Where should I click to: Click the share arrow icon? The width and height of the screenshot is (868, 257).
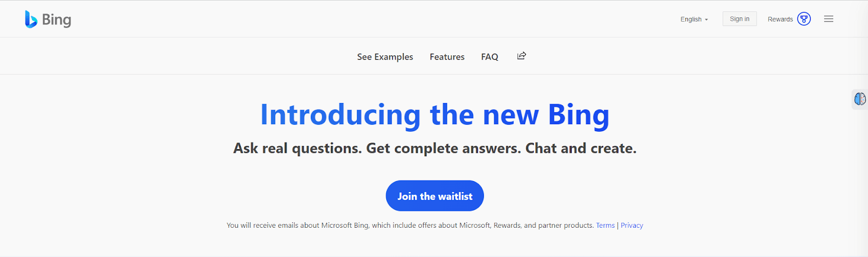coord(521,55)
